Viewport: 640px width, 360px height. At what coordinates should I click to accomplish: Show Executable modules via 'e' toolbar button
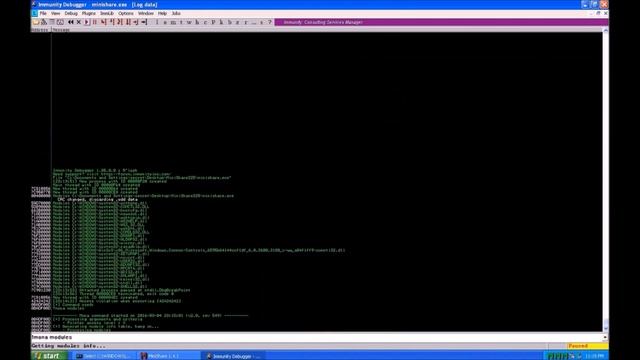click(x=165, y=22)
